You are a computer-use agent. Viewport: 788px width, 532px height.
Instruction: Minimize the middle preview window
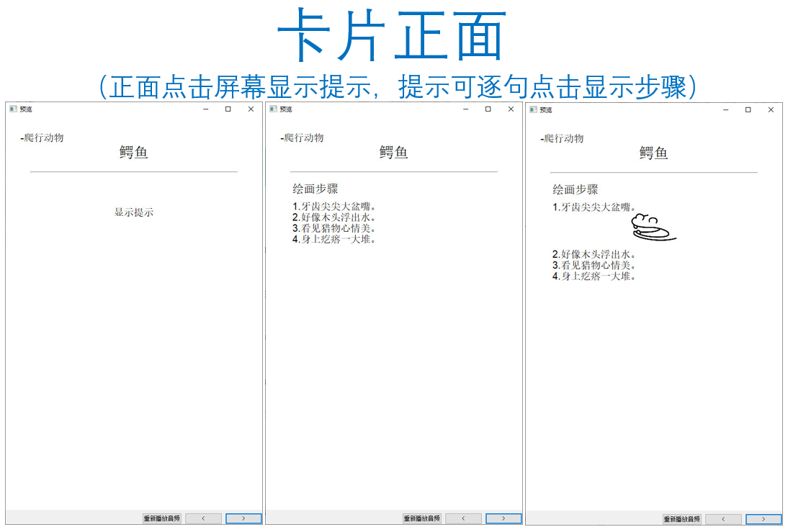(x=466, y=109)
